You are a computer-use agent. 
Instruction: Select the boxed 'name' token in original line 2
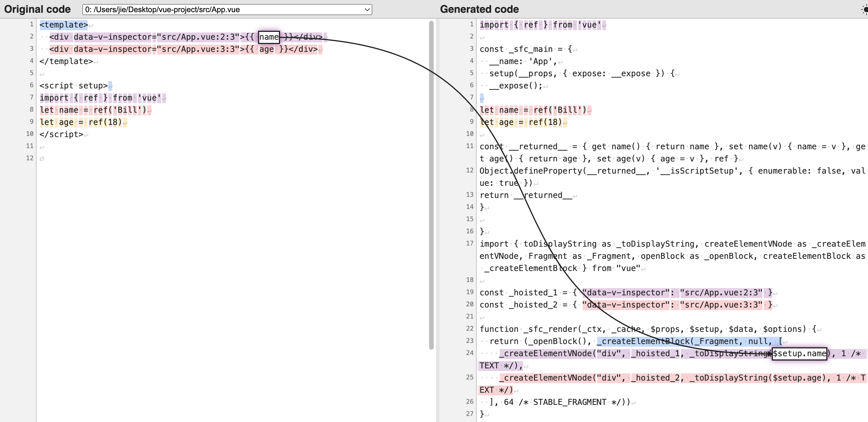pos(269,37)
